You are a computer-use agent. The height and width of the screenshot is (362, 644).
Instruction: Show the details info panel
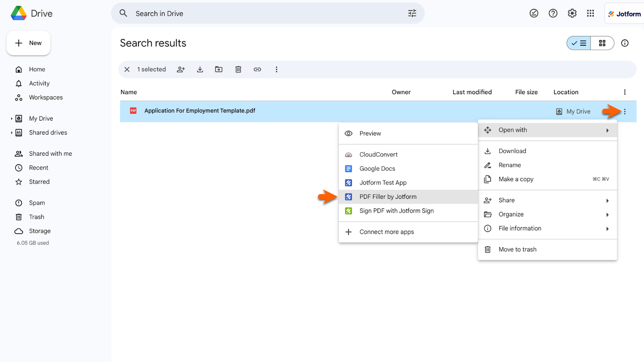[625, 43]
